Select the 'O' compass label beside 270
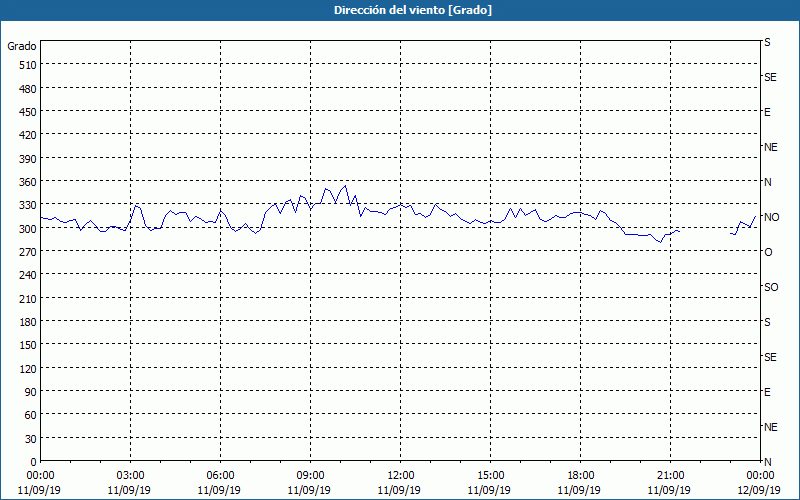Image resolution: width=800 pixels, height=500 pixels. pyautogui.click(x=768, y=252)
